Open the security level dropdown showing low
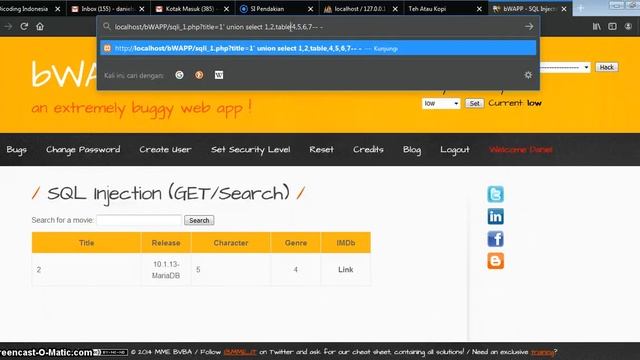The width and height of the screenshot is (640, 360). pos(441,103)
